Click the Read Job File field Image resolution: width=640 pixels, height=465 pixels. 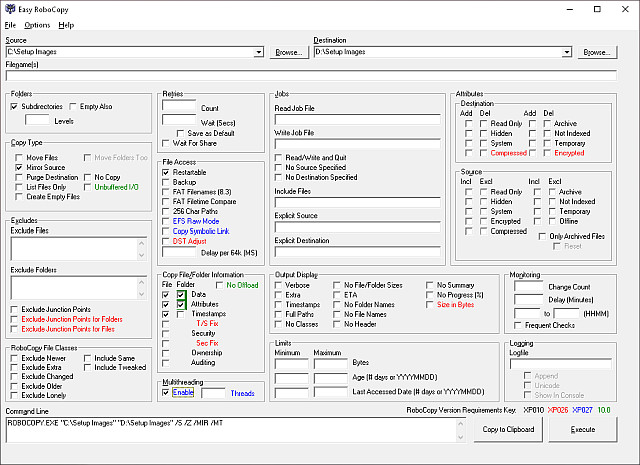[358, 119]
